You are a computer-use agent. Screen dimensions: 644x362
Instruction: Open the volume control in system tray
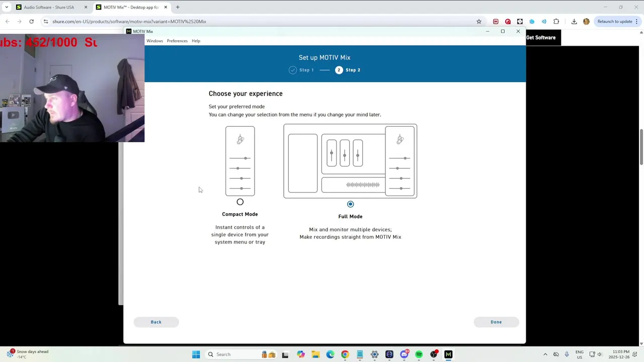[x=600, y=354]
